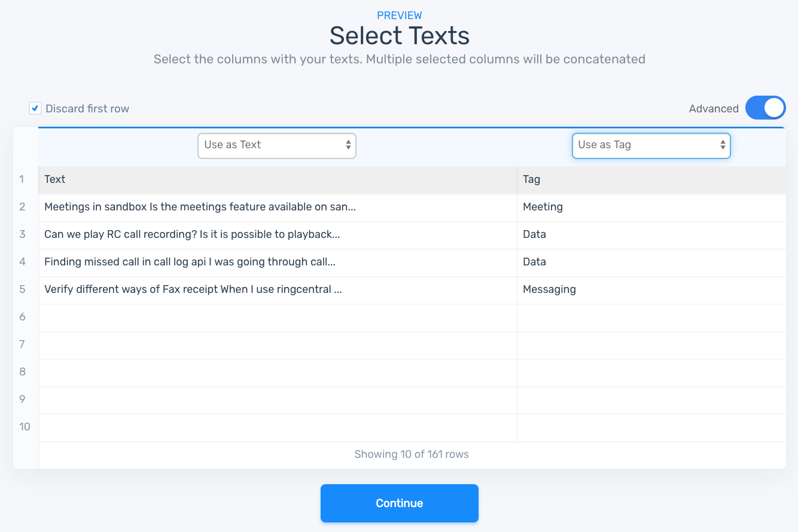Click the Data tag in row 4
Image resolution: width=798 pixels, height=532 pixels.
click(534, 262)
